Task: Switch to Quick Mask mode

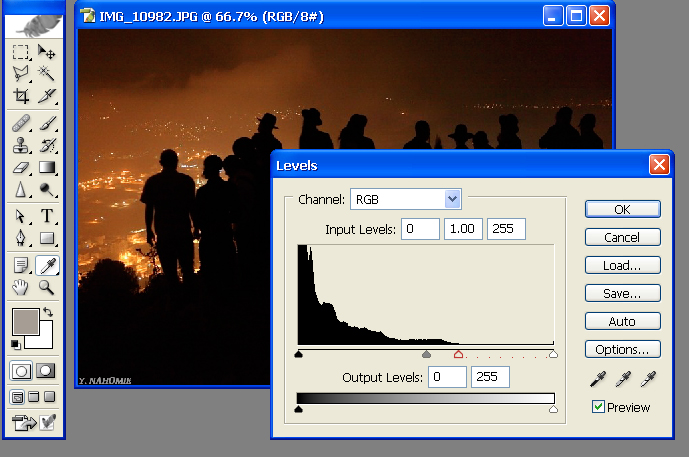Action: tap(46, 371)
